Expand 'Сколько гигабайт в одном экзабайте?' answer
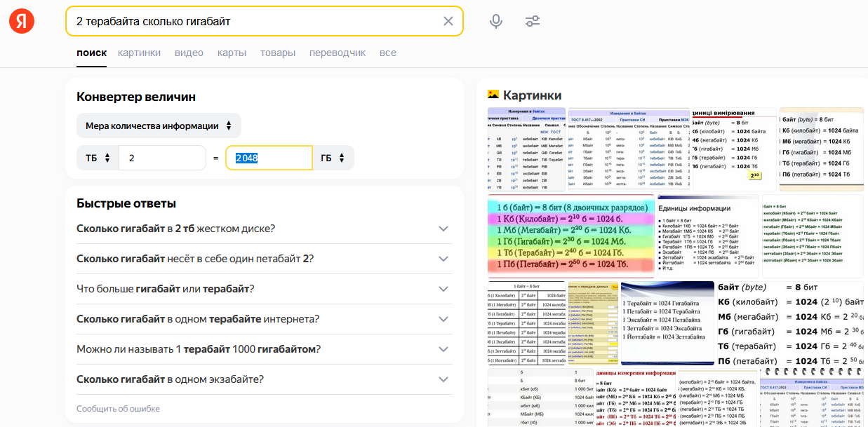This screenshot has width=868, height=427. 443,379
